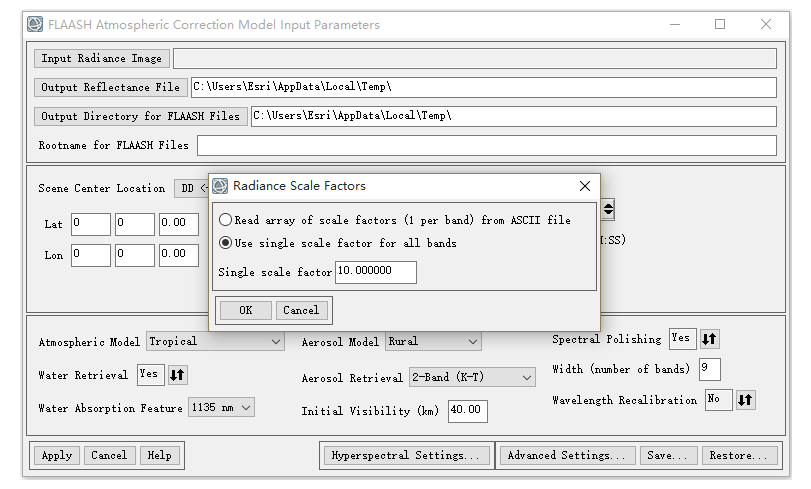This screenshot has height=489, width=811.
Task: Click the Lat minutes field
Action: pyautogui.click(x=134, y=225)
